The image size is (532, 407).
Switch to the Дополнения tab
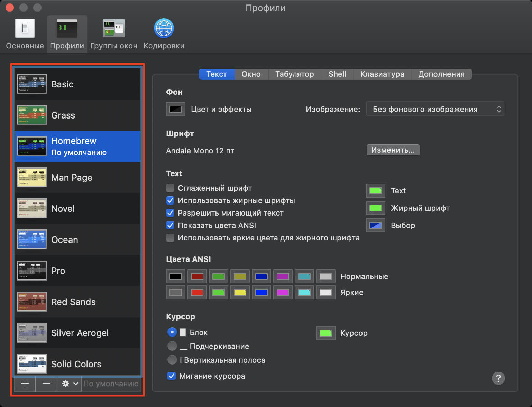pos(441,74)
